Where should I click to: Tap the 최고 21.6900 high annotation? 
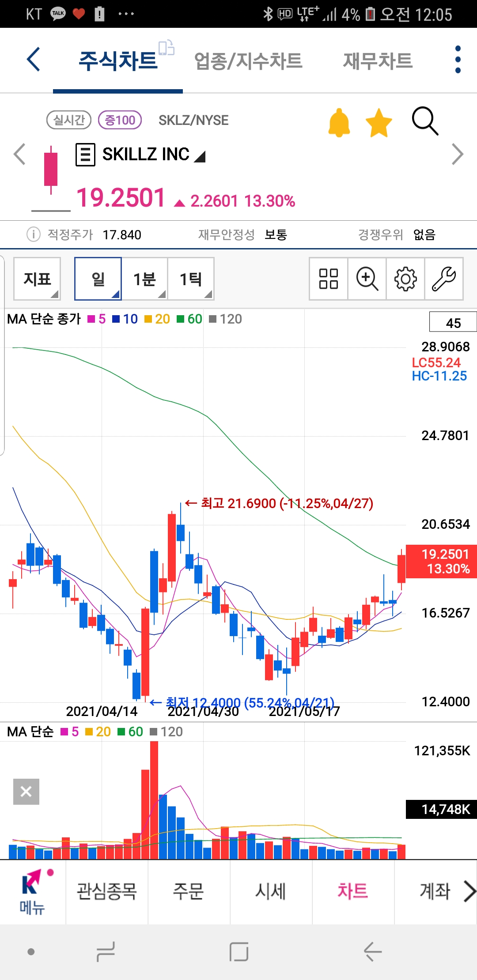click(279, 503)
